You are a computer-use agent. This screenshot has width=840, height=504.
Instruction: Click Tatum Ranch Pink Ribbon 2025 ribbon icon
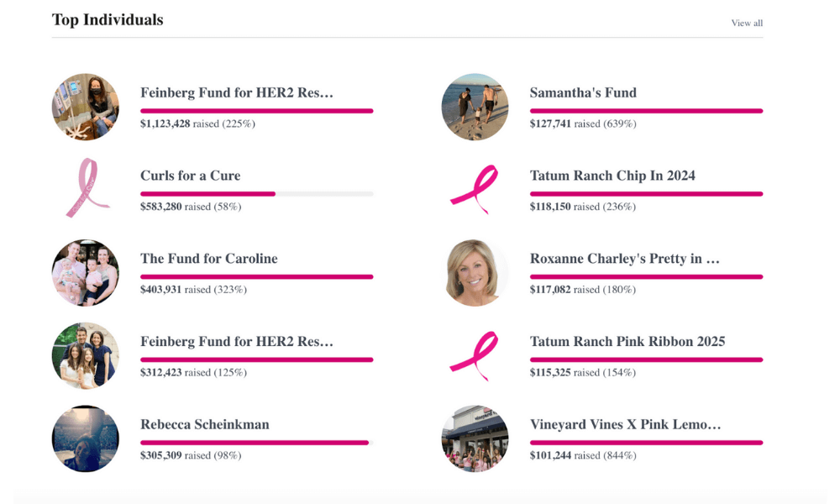(x=475, y=355)
